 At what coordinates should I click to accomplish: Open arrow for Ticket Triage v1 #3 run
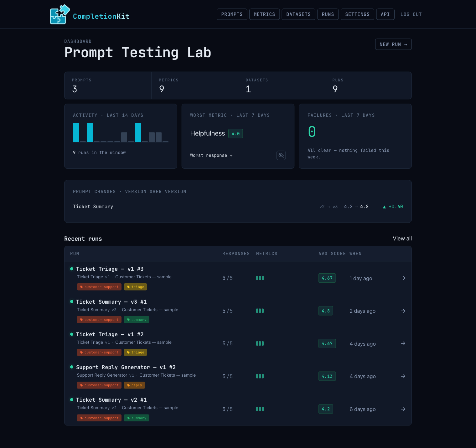pyautogui.click(x=403, y=278)
